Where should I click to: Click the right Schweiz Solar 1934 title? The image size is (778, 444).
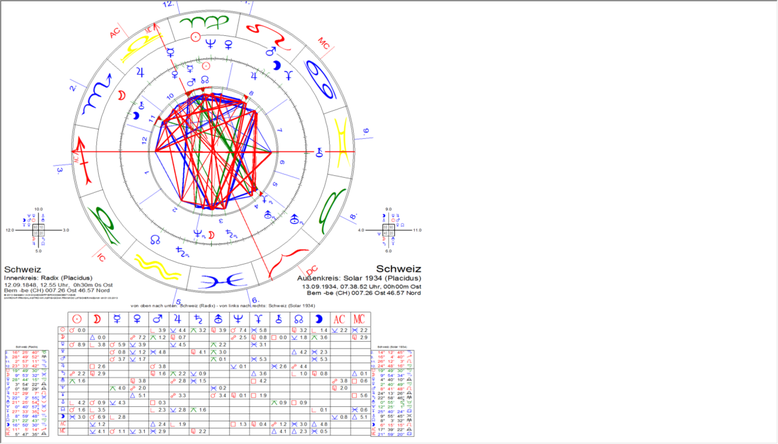[x=398, y=269]
